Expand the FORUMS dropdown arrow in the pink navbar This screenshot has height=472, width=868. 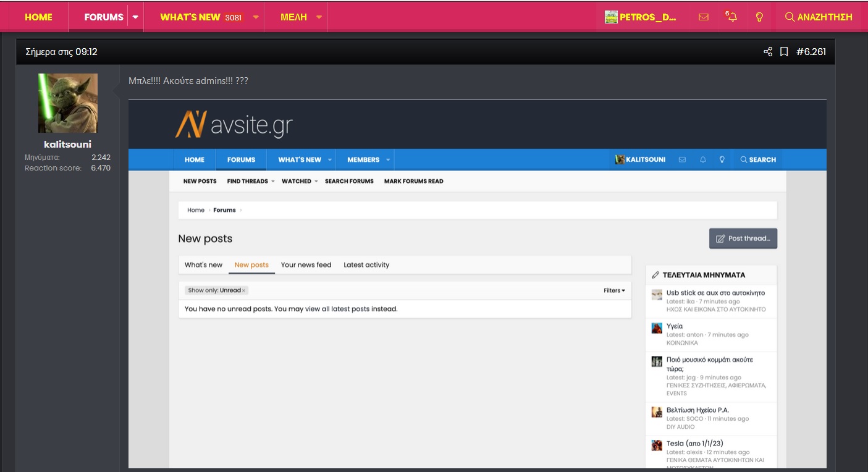[x=135, y=17]
